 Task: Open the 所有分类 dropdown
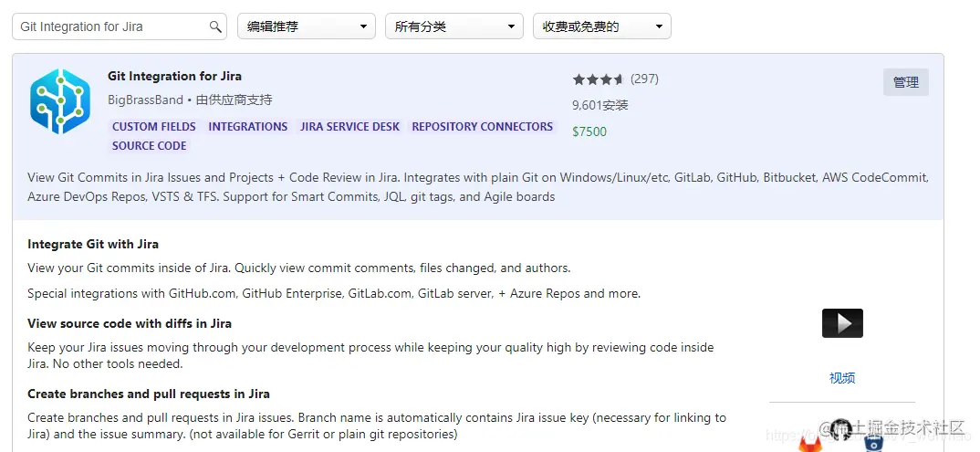[x=454, y=26]
